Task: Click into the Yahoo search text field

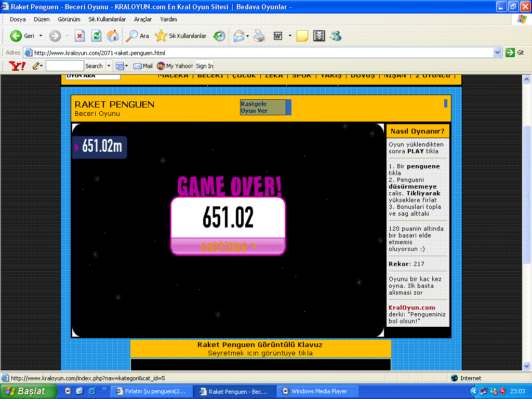Action: (65, 66)
